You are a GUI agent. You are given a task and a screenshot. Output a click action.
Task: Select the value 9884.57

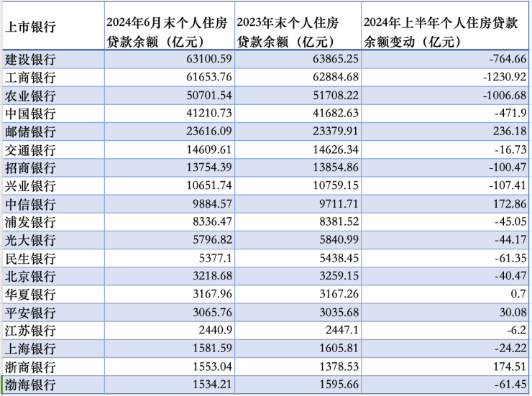pos(212,203)
